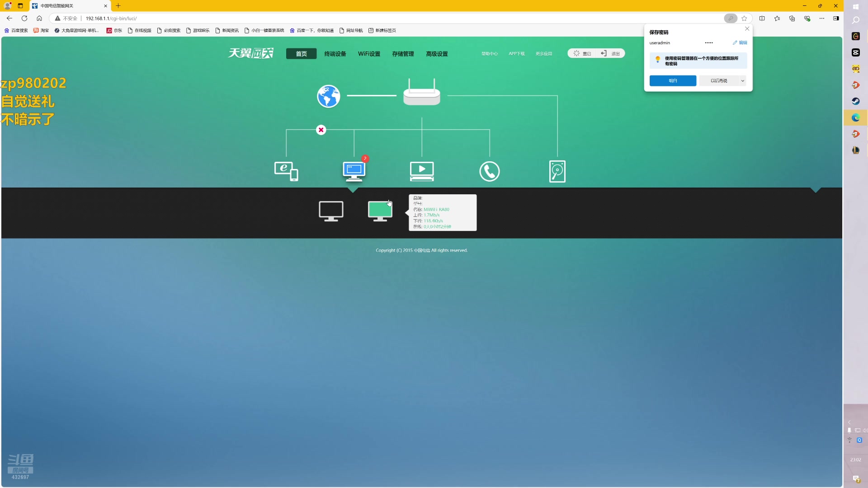
Task: Select the green monitor device MiWiFi
Action: (x=380, y=211)
